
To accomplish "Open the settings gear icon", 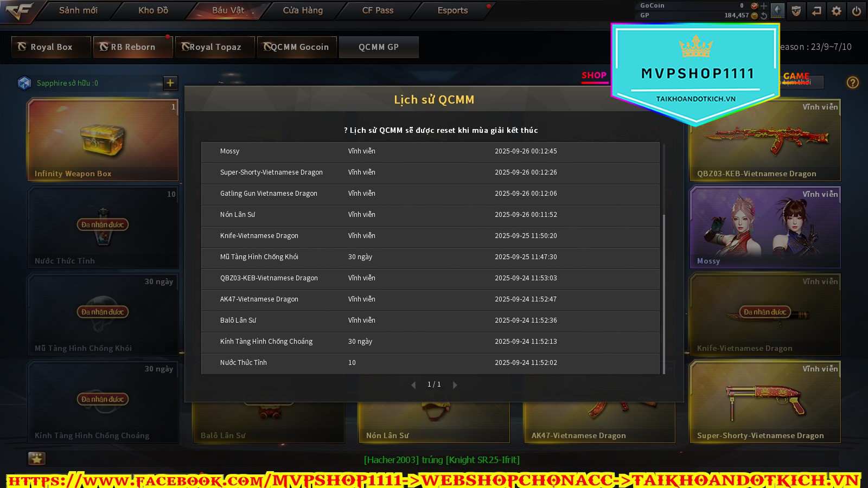I will tap(837, 11).
